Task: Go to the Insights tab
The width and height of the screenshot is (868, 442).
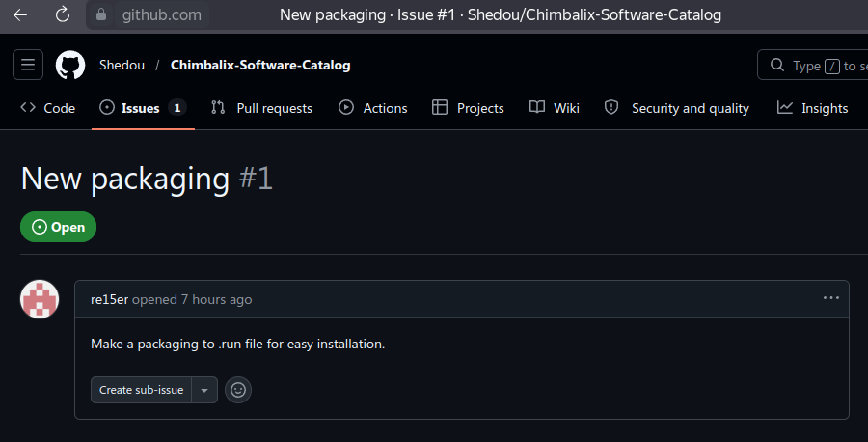Action: (x=812, y=108)
